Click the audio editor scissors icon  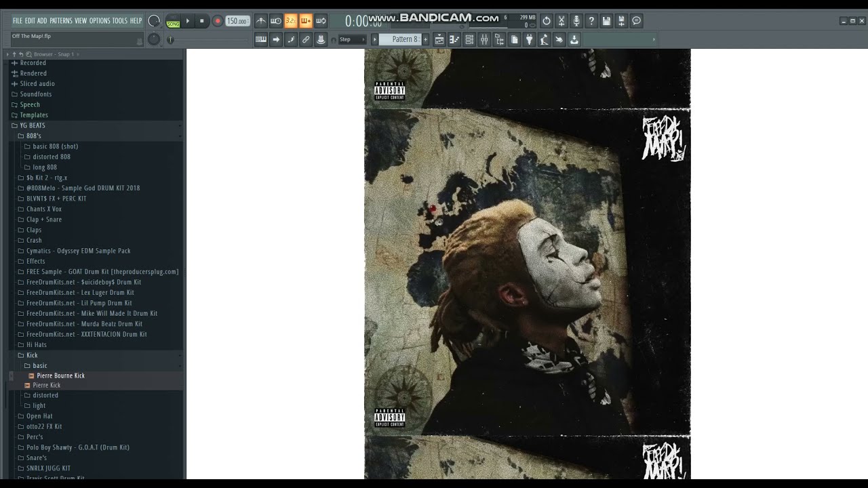click(x=561, y=21)
